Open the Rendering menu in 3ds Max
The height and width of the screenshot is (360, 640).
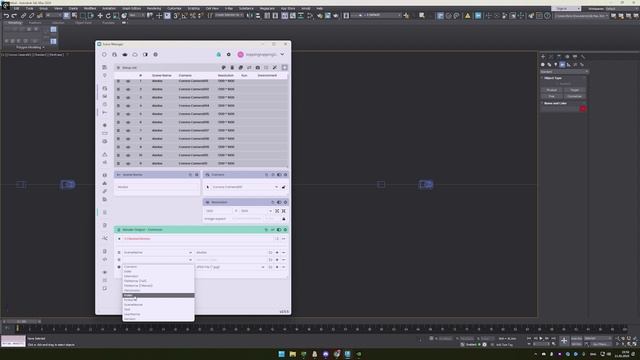(154, 8)
